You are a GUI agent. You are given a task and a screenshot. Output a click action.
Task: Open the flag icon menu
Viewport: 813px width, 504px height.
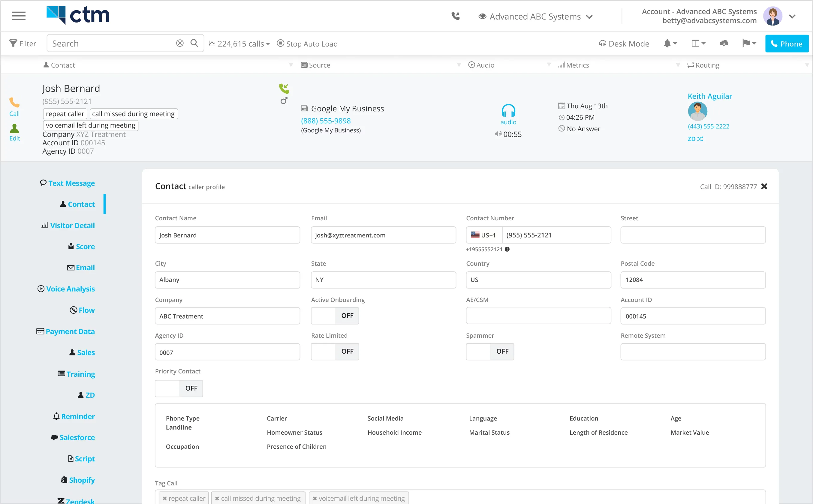click(x=749, y=43)
